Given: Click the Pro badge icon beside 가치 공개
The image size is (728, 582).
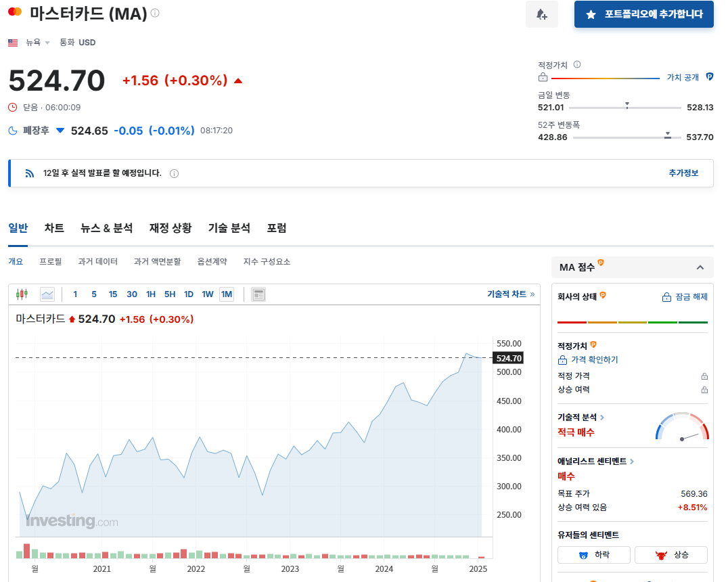Looking at the screenshot, I should point(710,76).
